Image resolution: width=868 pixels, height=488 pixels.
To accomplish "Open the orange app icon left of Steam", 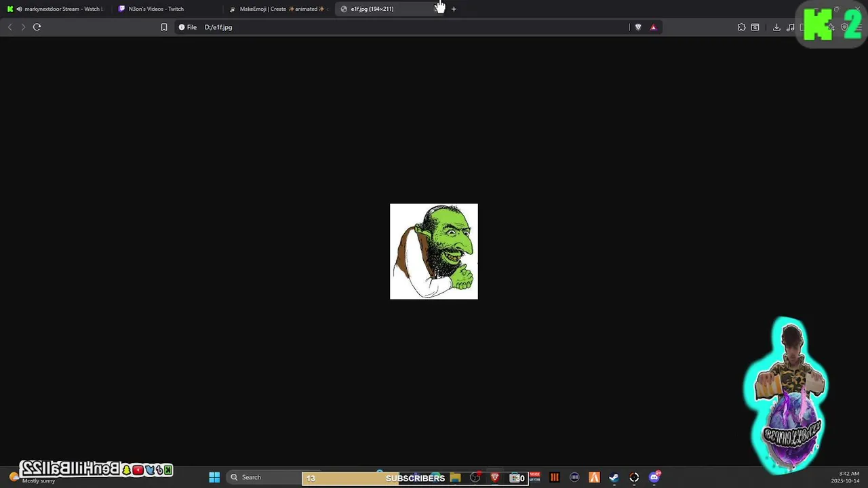I will (594, 478).
